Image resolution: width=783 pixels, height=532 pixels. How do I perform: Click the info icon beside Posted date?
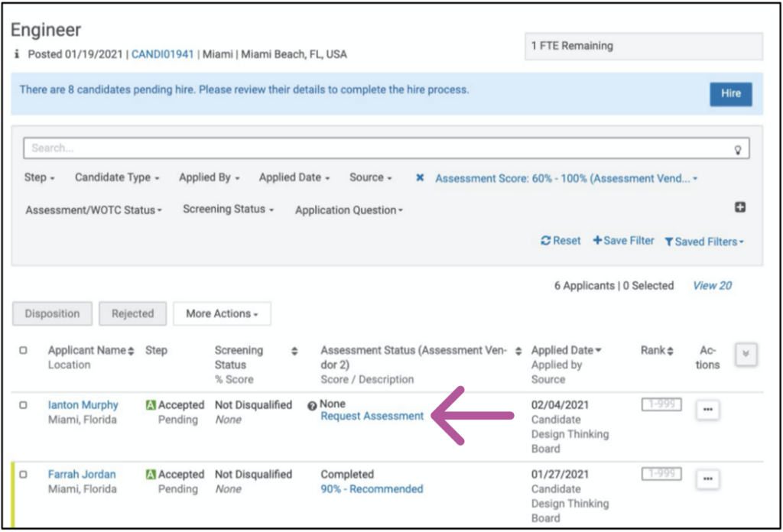click(18, 55)
